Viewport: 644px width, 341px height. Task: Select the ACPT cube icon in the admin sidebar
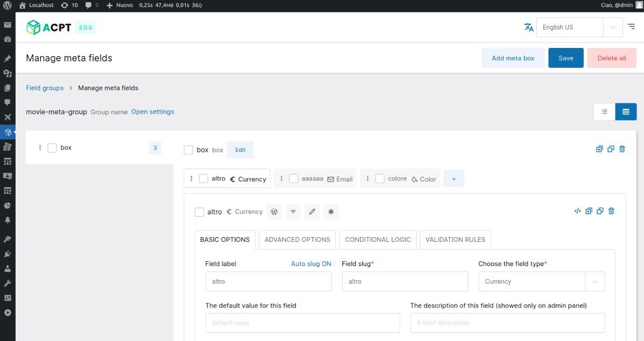click(x=7, y=132)
